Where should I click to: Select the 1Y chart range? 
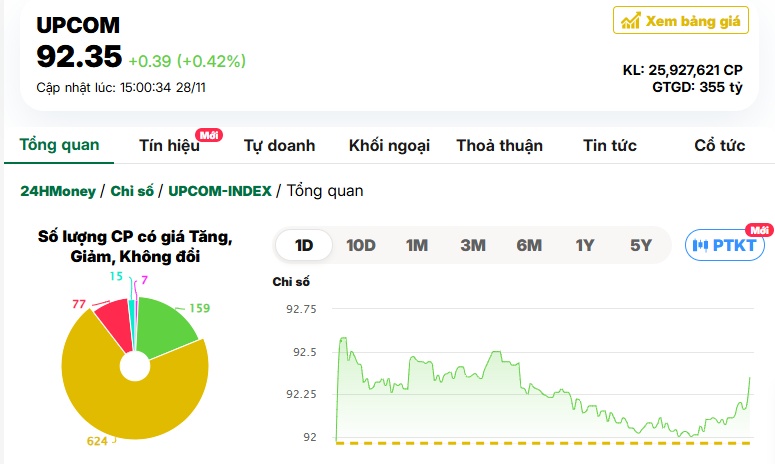[585, 245]
